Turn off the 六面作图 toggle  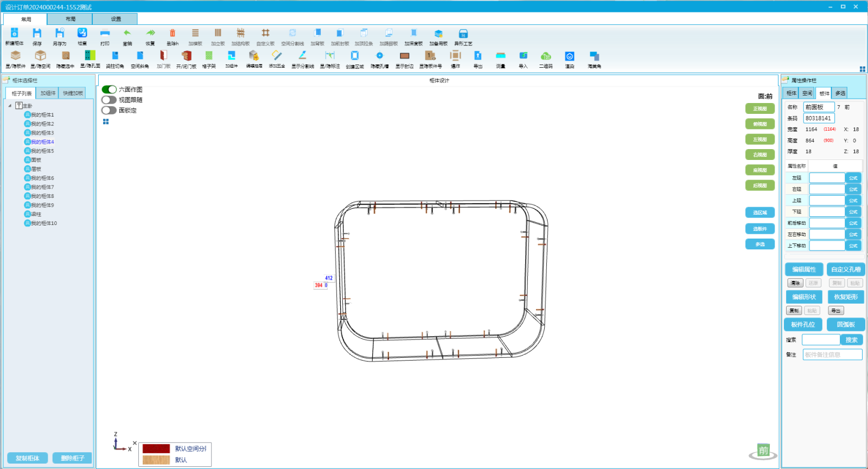pos(109,89)
